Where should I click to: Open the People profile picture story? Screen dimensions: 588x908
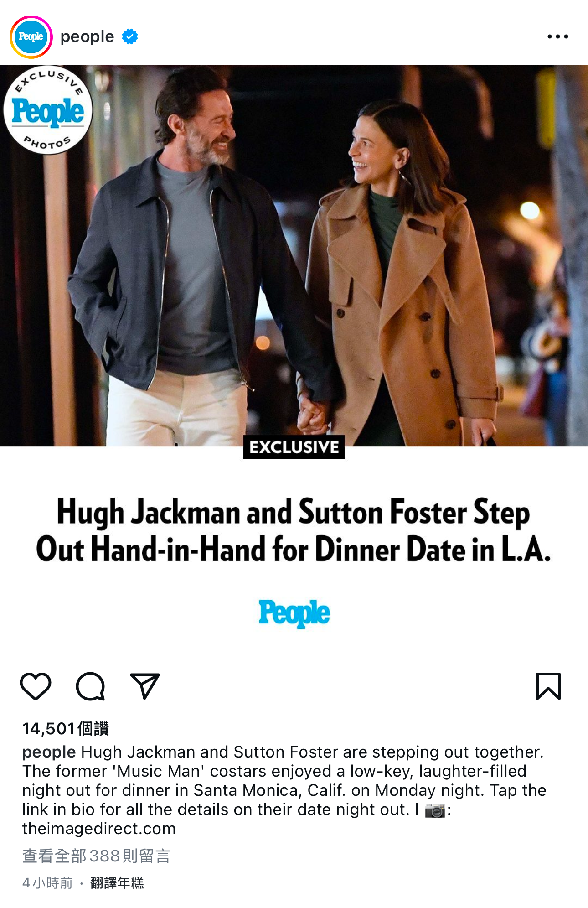(x=31, y=37)
